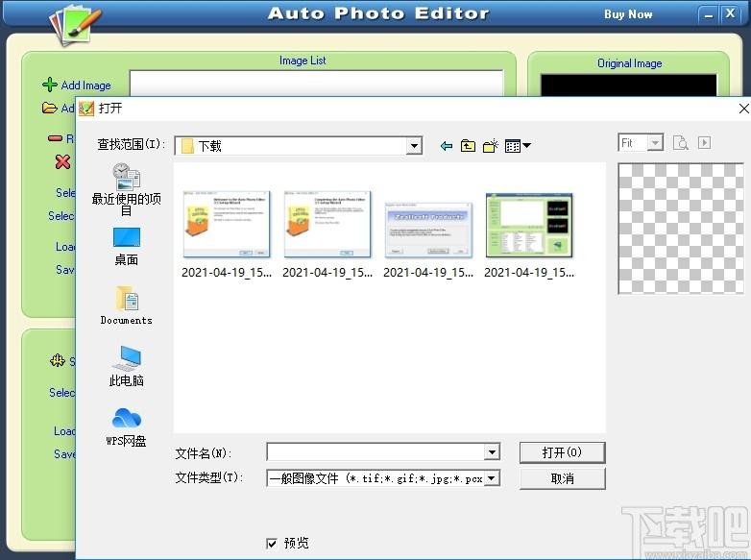Go to Desktop (桌面) location

point(127,247)
